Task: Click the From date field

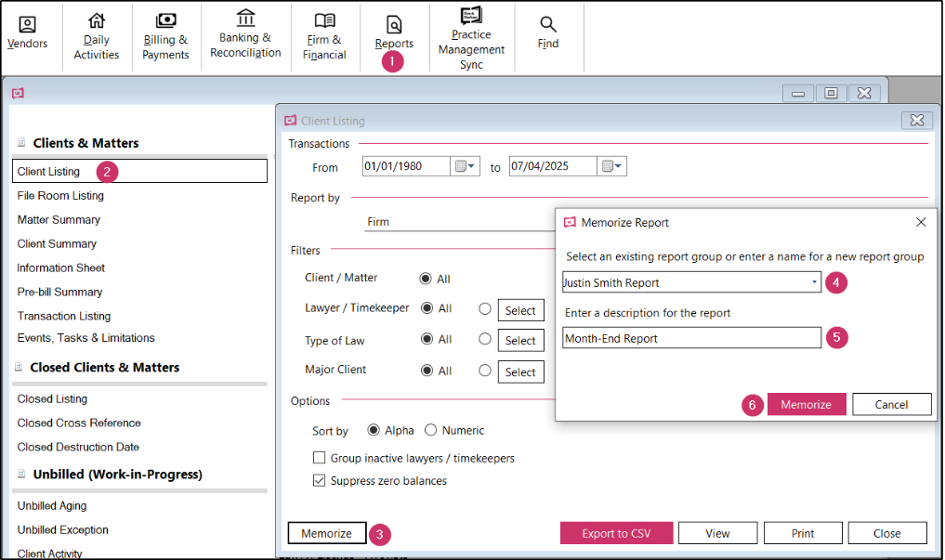Action: 406,166
